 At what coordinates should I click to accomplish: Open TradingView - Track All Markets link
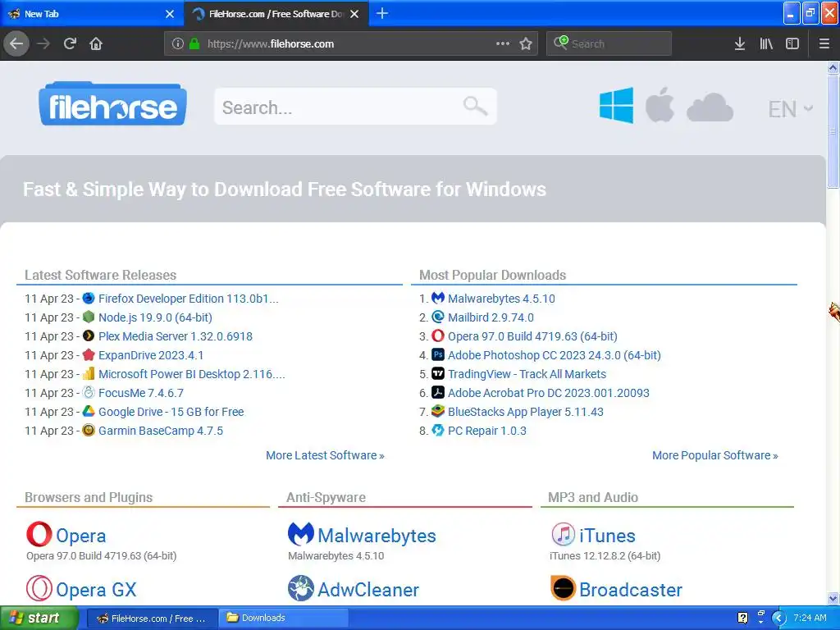click(527, 374)
